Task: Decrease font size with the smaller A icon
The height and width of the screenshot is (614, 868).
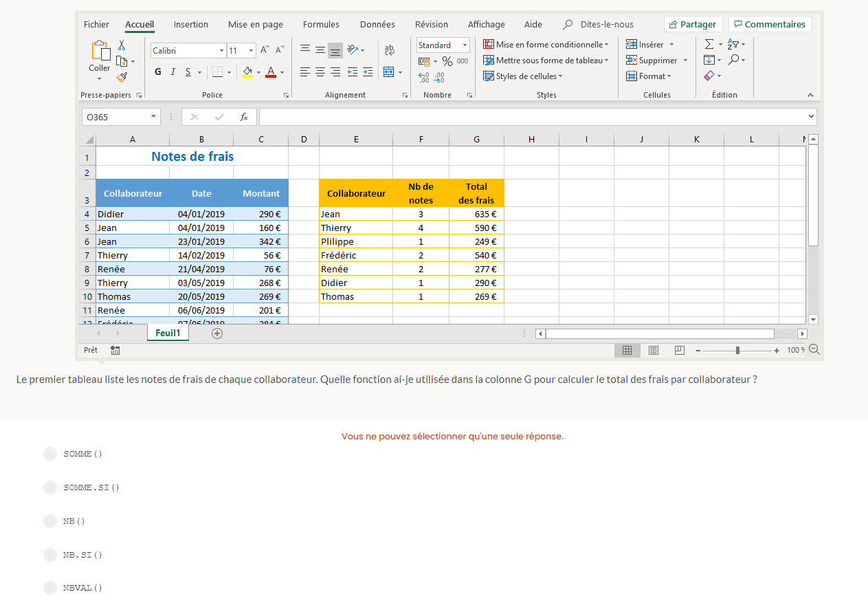Action: point(280,50)
